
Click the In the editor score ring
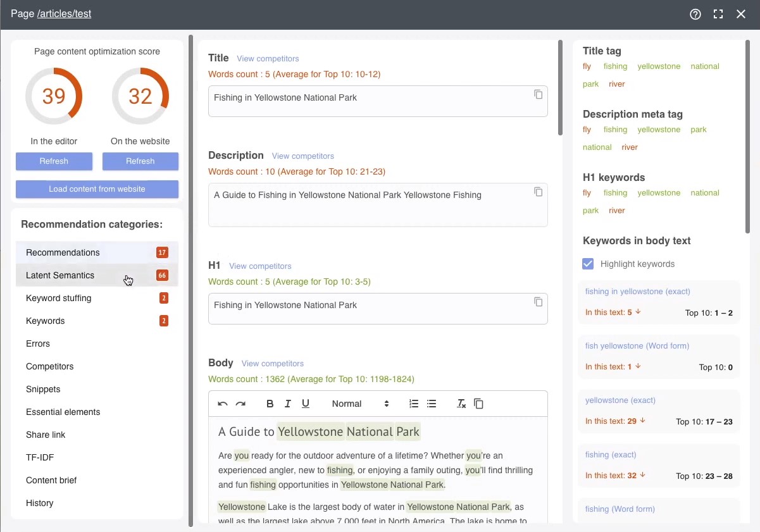tap(54, 96)
